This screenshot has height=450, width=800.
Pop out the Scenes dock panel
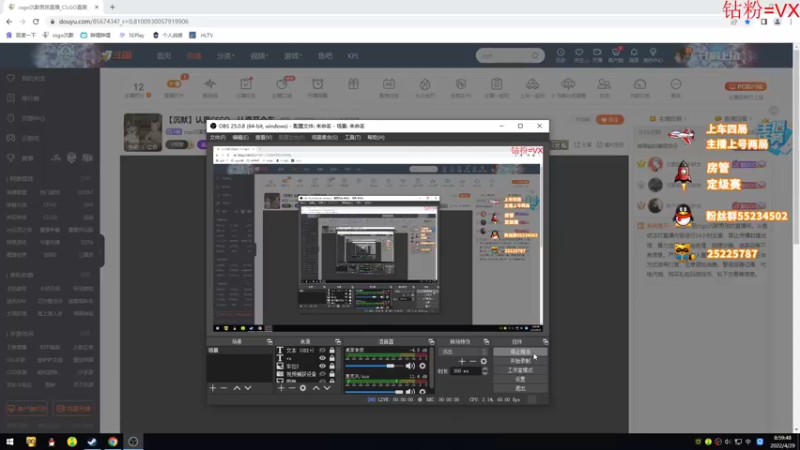(x=269, y=342)
